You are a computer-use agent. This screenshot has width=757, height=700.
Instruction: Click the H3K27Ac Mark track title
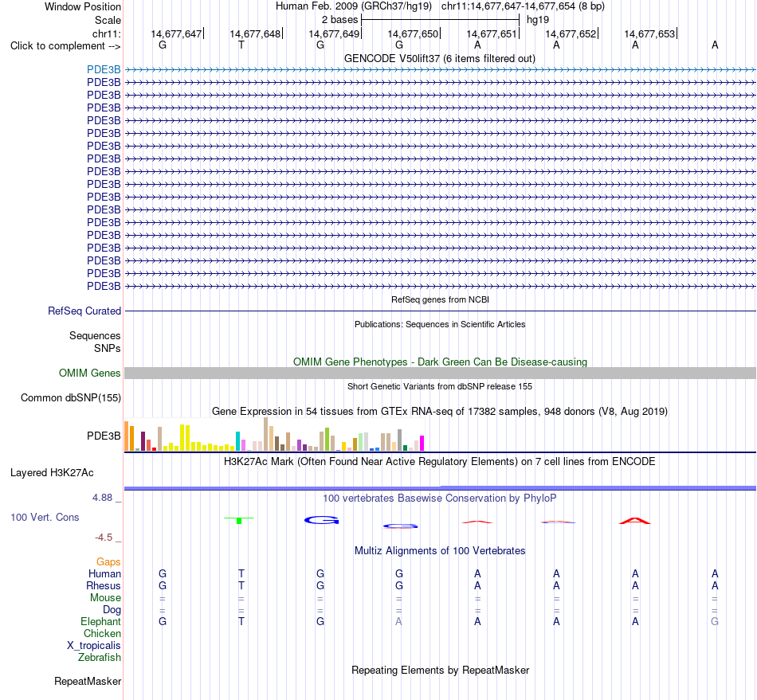point(440,462)
